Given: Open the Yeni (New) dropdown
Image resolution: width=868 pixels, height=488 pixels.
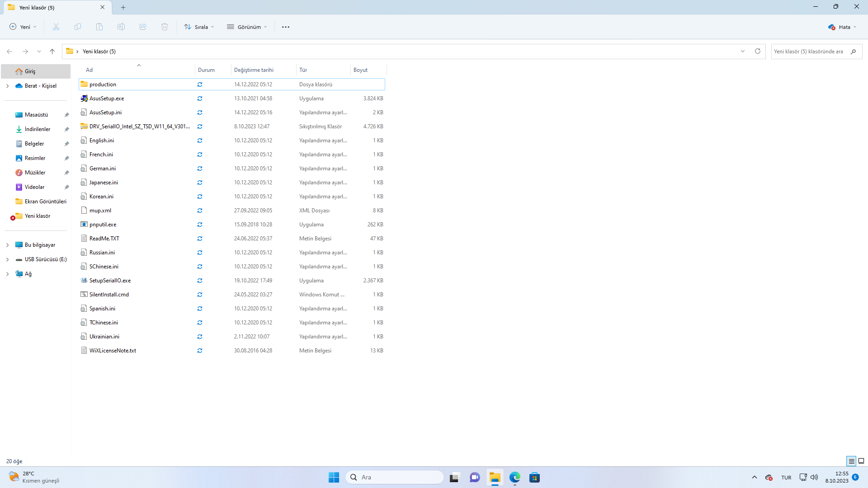Looking at the screenshot, I should pos(23,27).
